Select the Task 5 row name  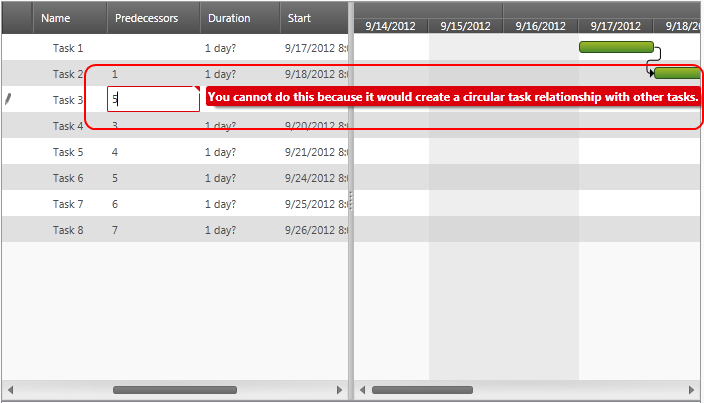(68, 152)
